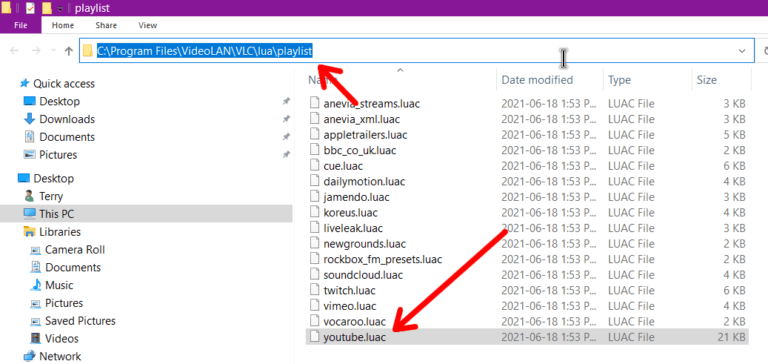Sort files by Size column header

point(707,80)
